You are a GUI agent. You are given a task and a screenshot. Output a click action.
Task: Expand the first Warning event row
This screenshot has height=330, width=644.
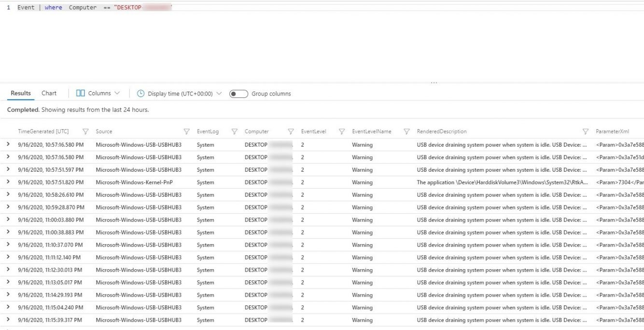click(8, 144)
